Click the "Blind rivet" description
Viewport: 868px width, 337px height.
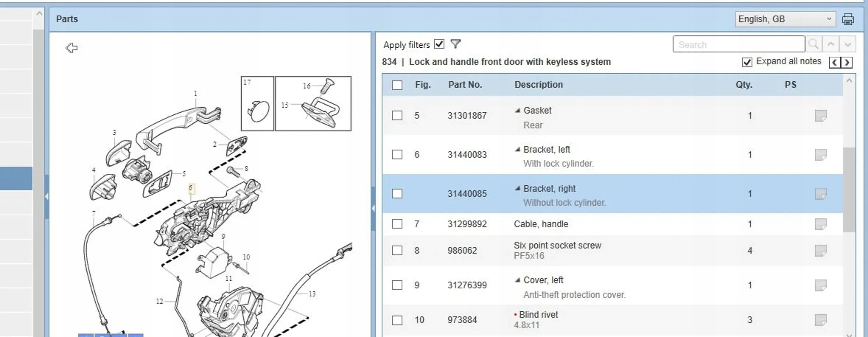[x=539, y=315]
